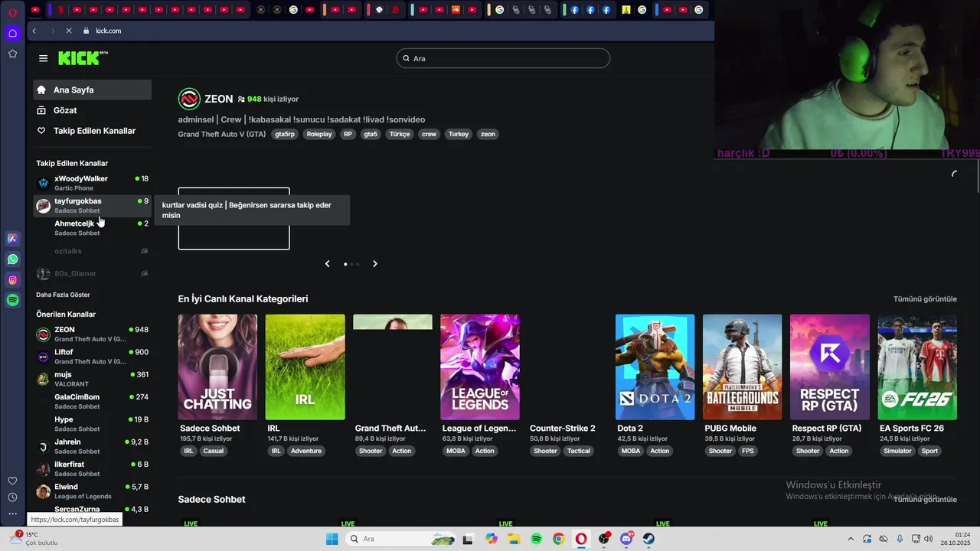This screenshot has height=551, width=980.
Task: Click the Simulator tag under EA Sports FC 26
Action: click(x=897, y=451)
